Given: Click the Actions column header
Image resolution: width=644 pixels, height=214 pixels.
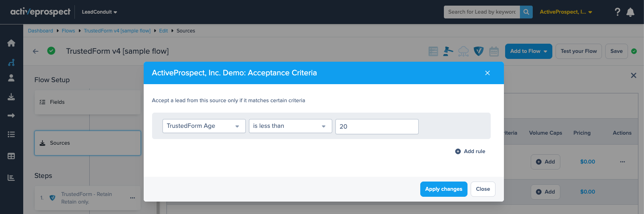Looking at the screenshot, I should [622, 133].
